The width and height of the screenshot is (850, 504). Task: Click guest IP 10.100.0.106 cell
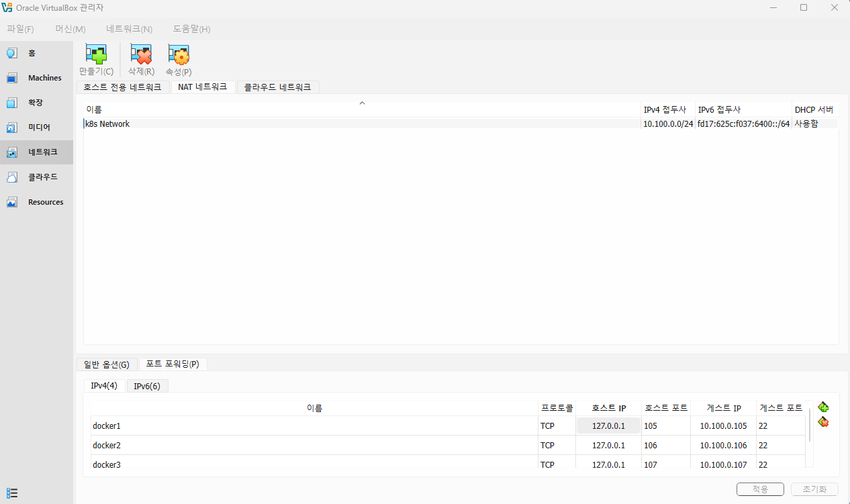(x=723, y=446)
